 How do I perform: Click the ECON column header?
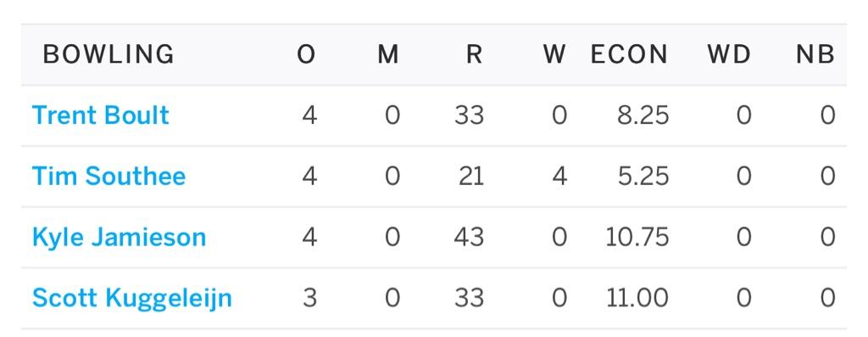(630, 55)
